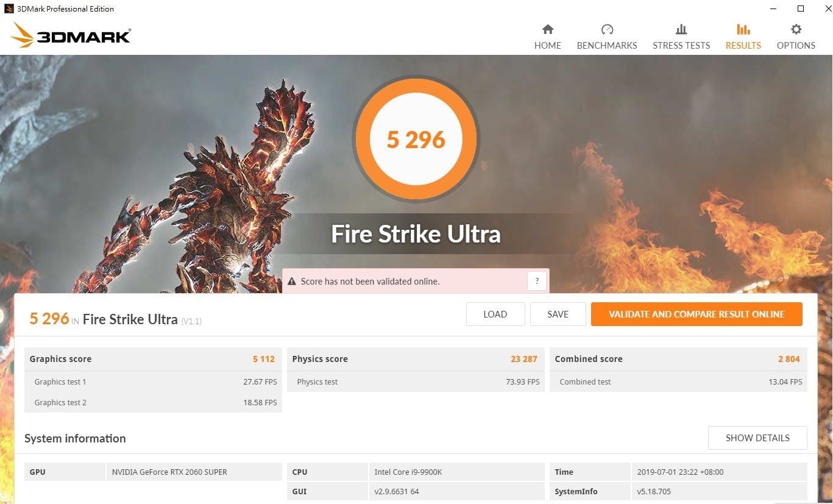Click Validate and Compare Result Online
Image resolution: width=833 pixels, height=504 pixels.
pyautogui.click(x=696, y=314)
